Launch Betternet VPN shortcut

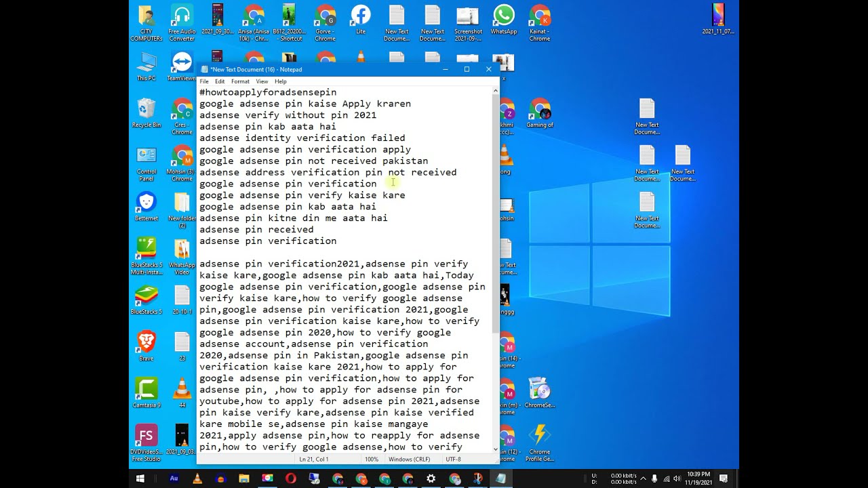[146, 207]
